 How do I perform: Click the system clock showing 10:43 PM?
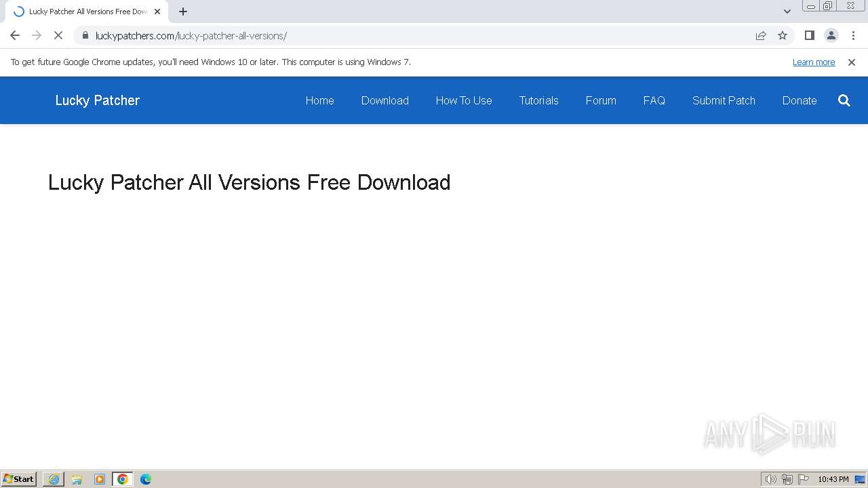click(x=833, y=479)
